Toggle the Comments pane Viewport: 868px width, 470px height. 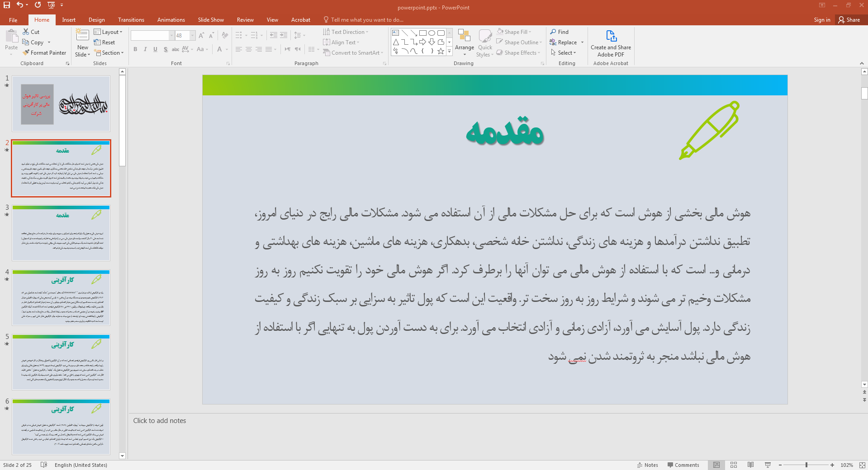coord(683,465)
